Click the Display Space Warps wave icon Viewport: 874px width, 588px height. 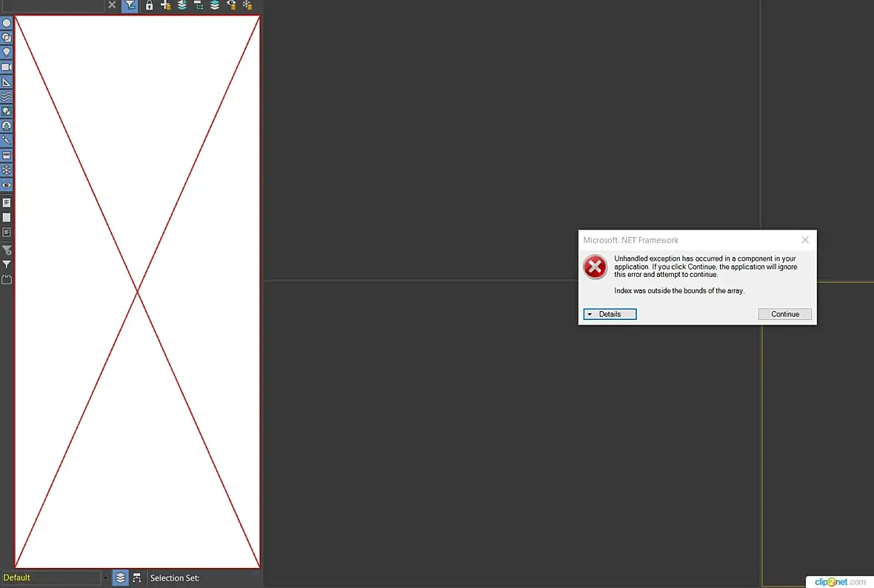pyautogui.click(x=7, y=96)
